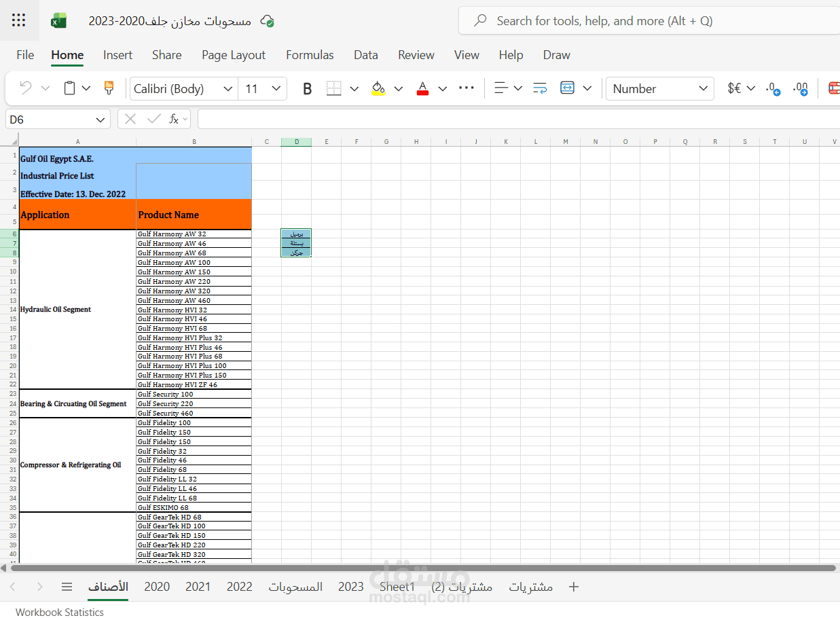Click the formula cancel X icon
840x618 pixels.
(130, 119)
